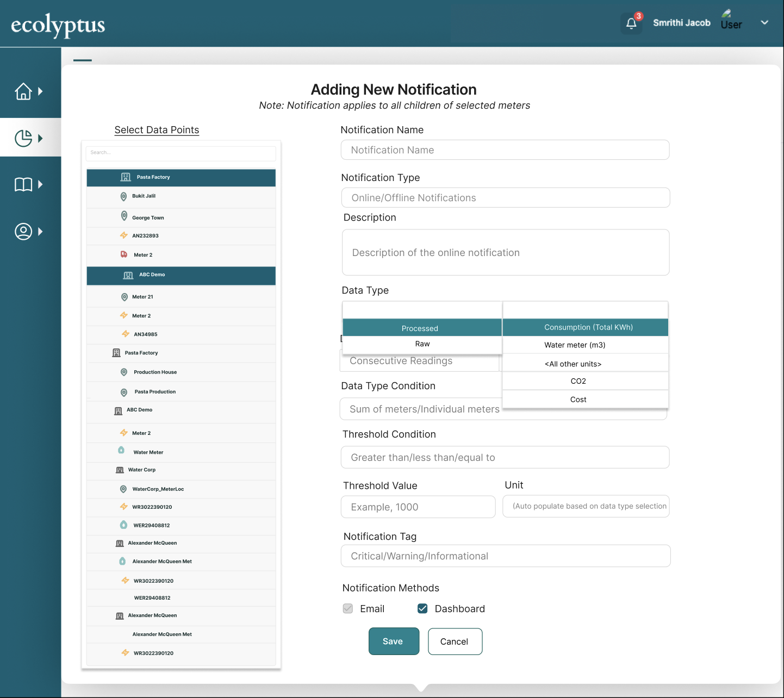Screen dimensions: 784x698
Task: Expand the user account dropdown chevron
Action: 764,23
